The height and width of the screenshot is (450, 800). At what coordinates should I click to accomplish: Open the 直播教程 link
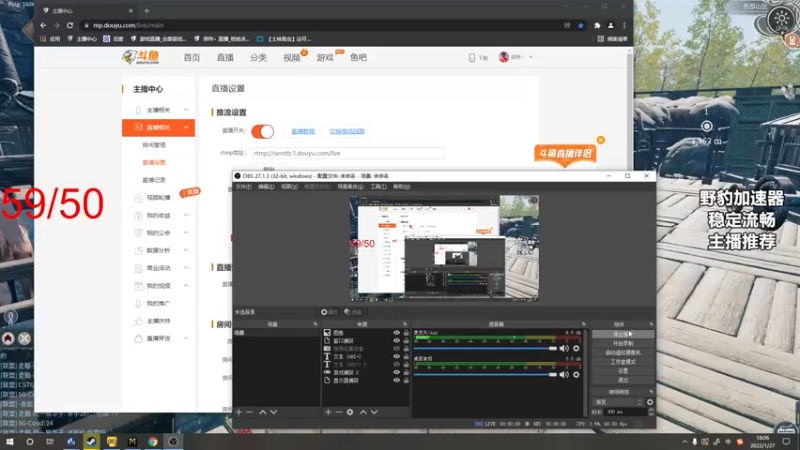pyautogui.click(x=303, y=131)
